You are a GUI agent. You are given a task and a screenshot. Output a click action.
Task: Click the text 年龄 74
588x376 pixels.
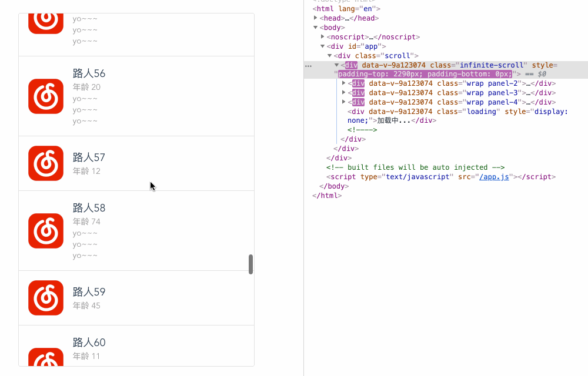(x=86, y=221)
